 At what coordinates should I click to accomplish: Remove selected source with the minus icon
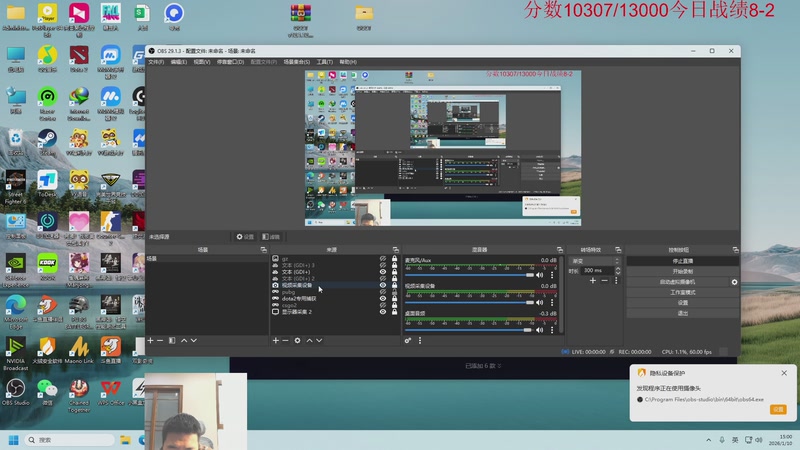pos(285,340)
